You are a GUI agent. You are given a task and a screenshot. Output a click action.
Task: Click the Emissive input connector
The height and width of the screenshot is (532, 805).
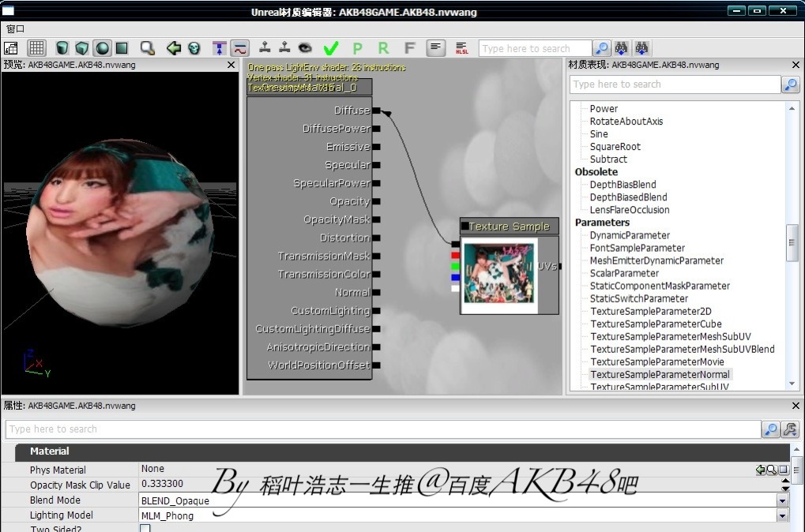coord(376,147)
